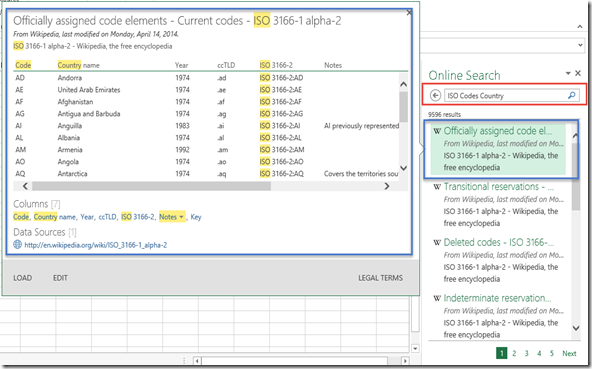Click the preview horizontal scrollbar thumb
Viewport: 592px width, 369px height.
click(151, 186)
